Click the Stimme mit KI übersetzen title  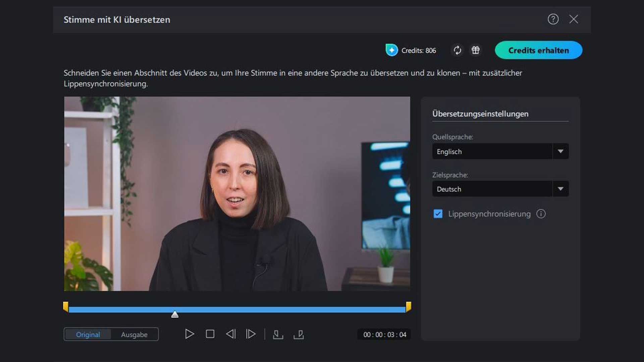pos(117,19)
